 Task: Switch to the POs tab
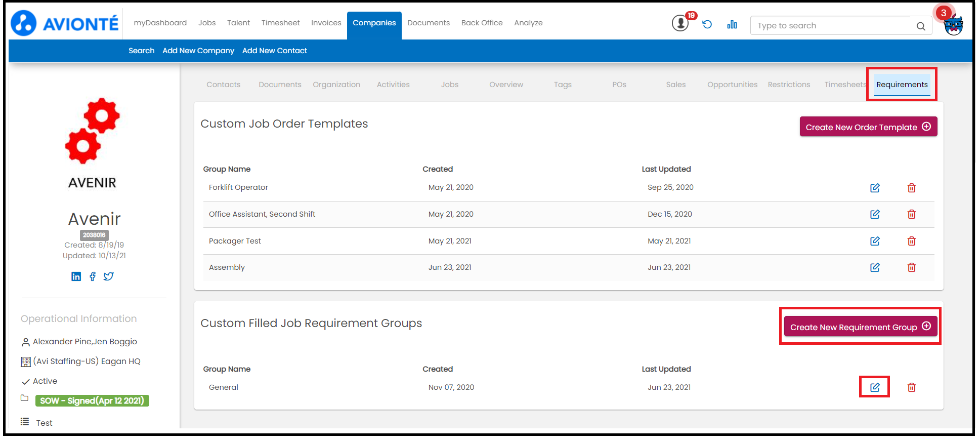coord(619,85)
